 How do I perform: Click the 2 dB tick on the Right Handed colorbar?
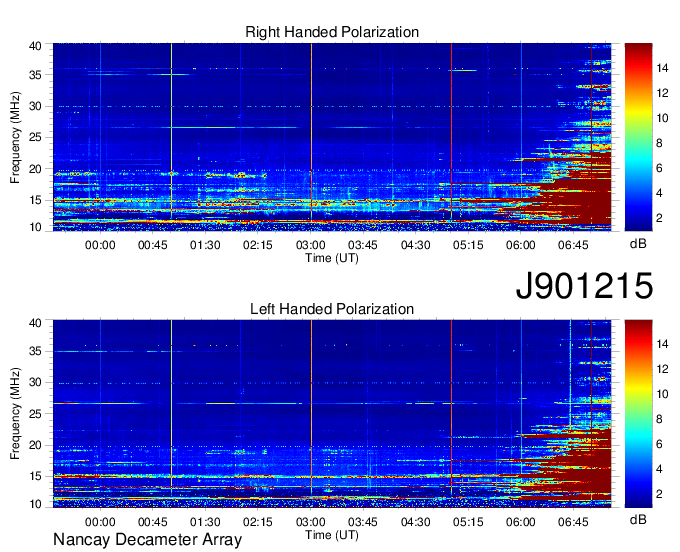pyautogui.click(x=659, y=218)
